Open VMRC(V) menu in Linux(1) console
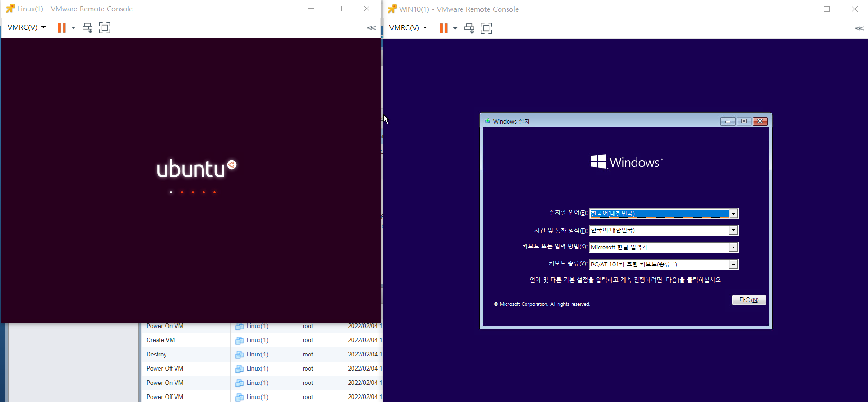868x402 pixels. (27, 27)
